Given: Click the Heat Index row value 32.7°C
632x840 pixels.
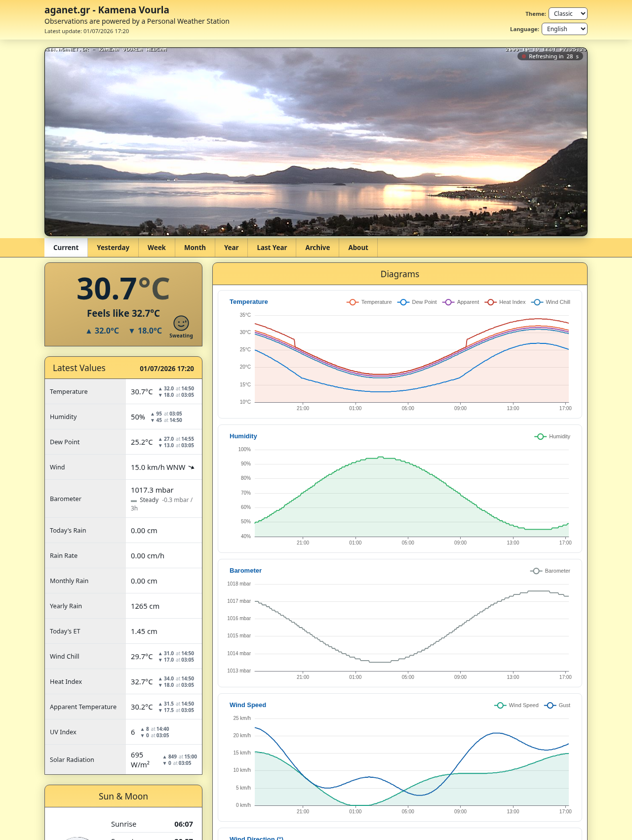Looking at the screenshot, I should click(x=142, y=682).
